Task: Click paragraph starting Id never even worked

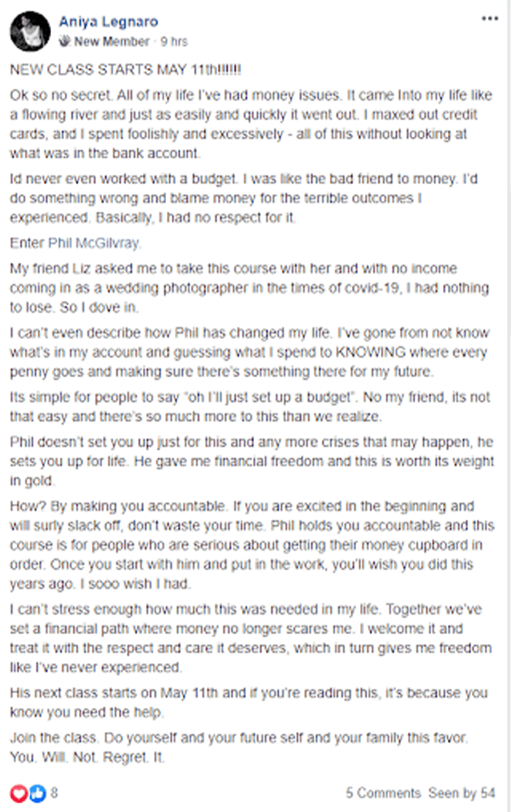Action: (x=244, y=198)
